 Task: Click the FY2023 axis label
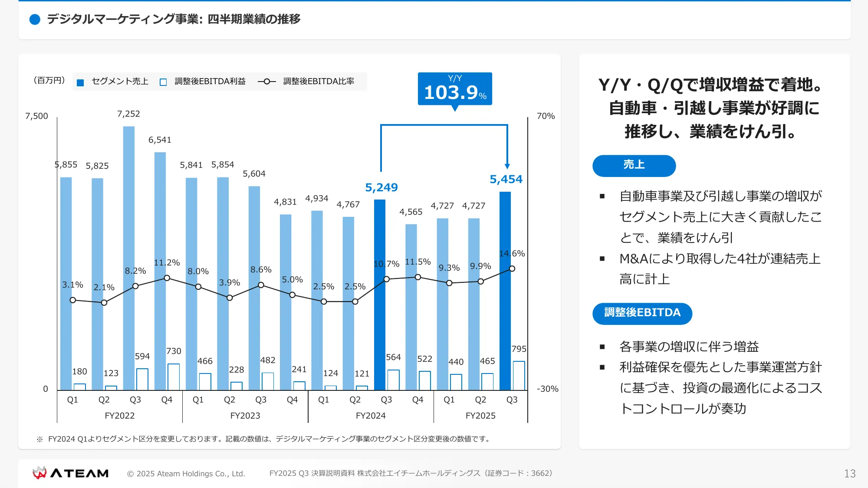(245, 416)
